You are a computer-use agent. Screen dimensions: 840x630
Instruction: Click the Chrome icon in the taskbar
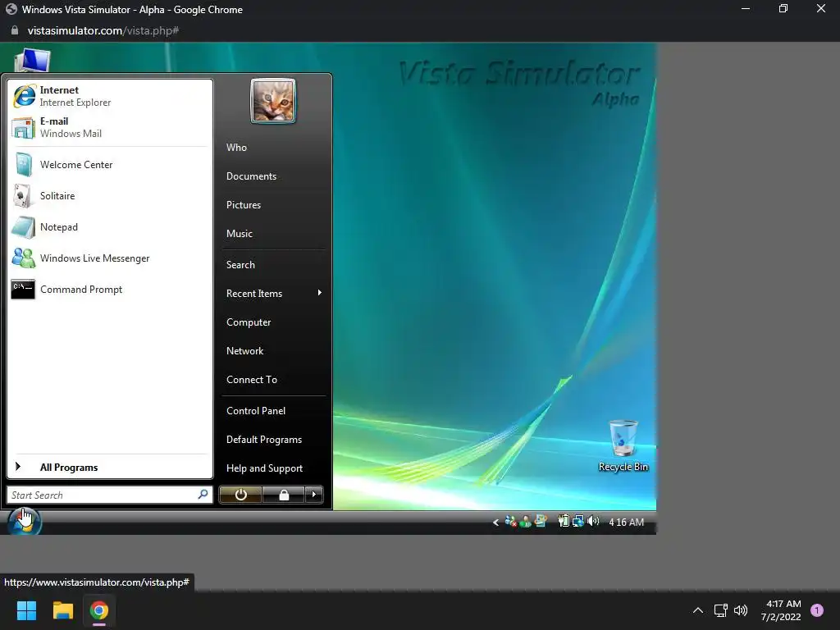click(99, 610)
